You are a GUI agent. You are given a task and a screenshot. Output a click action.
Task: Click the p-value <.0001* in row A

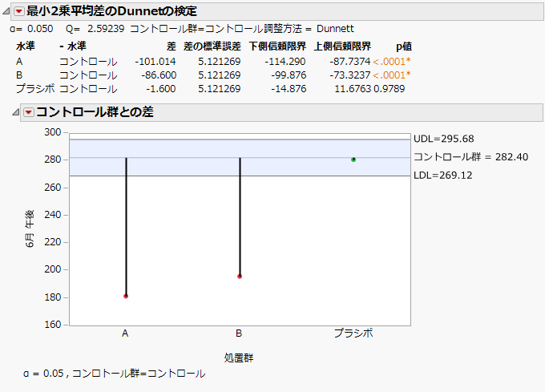[392, 62]
